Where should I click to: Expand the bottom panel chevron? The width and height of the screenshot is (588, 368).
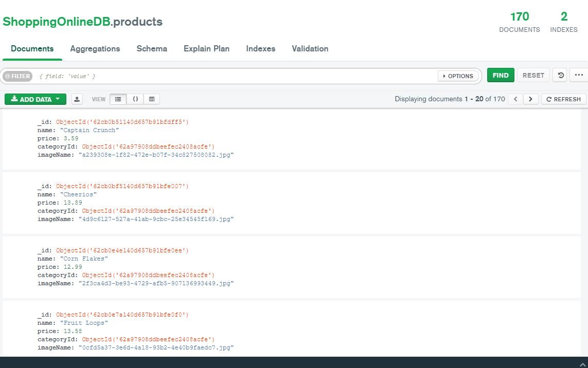(582, 364)
